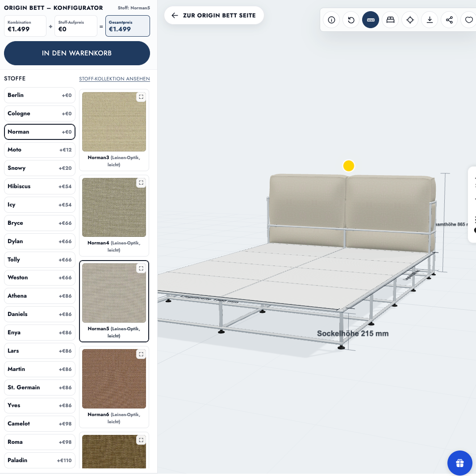Viewport: 476px width, 476px height.
Task: Select the Yves fabric option
Action: coord(40,405)
